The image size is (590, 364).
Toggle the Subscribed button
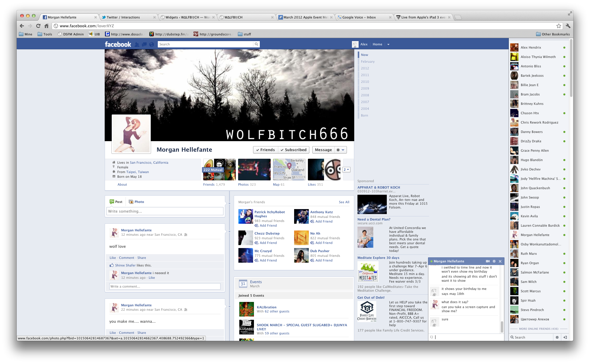point(294,150)
